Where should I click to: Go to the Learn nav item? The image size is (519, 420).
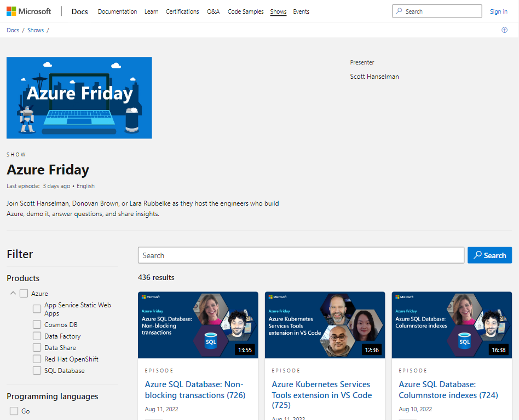pyautogui.click(x=151, y=11)
